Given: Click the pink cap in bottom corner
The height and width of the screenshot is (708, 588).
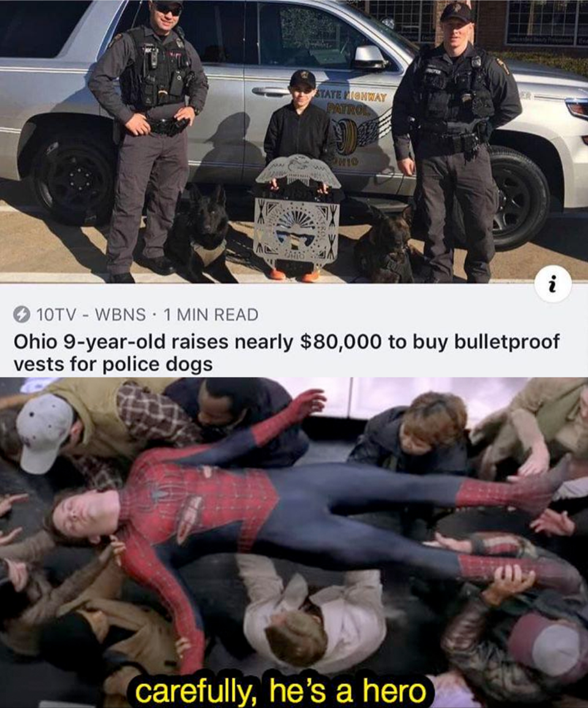Looking at the screenshot, I should pos(547,644).
